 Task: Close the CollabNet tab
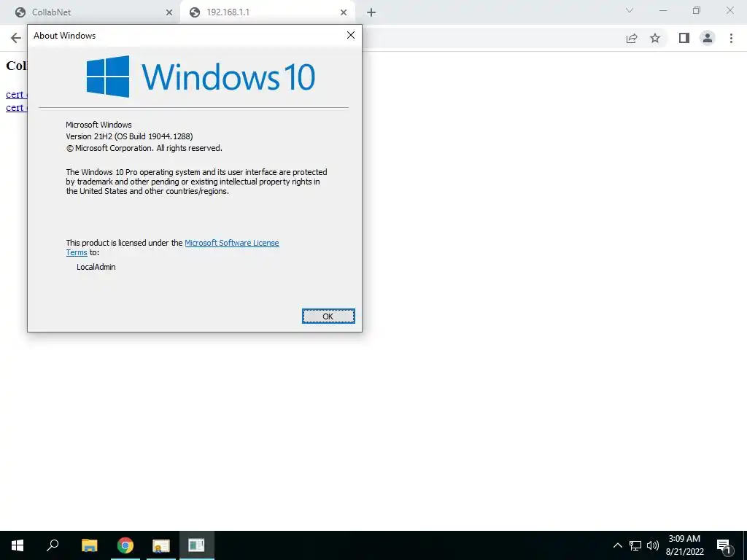click(169, 12)
